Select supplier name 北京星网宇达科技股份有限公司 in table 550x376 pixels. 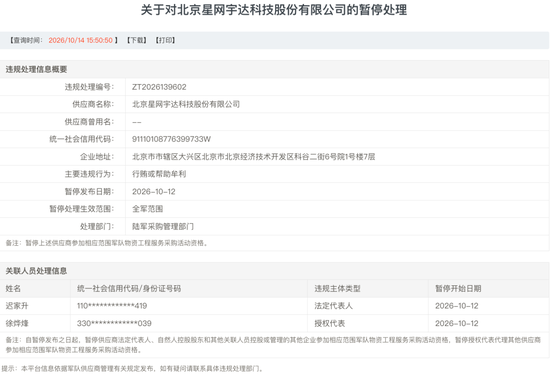click(186, 104)
